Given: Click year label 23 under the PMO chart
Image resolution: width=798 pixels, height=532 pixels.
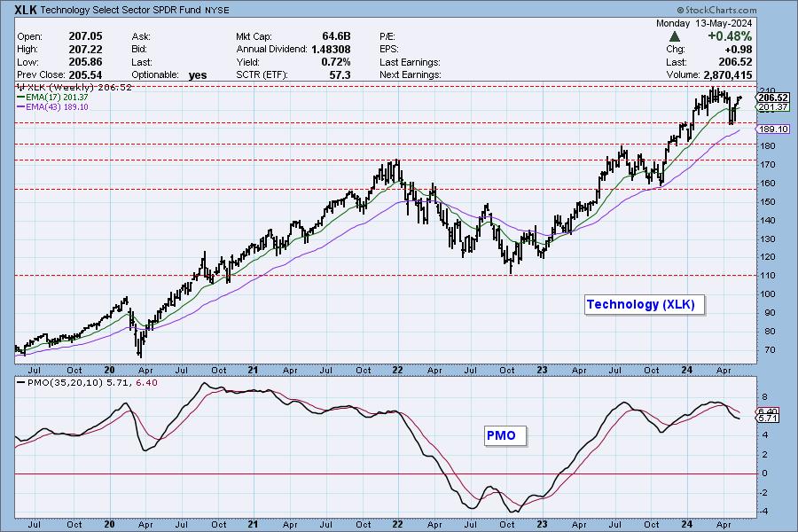Looking at the screenshot, I should click(x=542, y=524).
